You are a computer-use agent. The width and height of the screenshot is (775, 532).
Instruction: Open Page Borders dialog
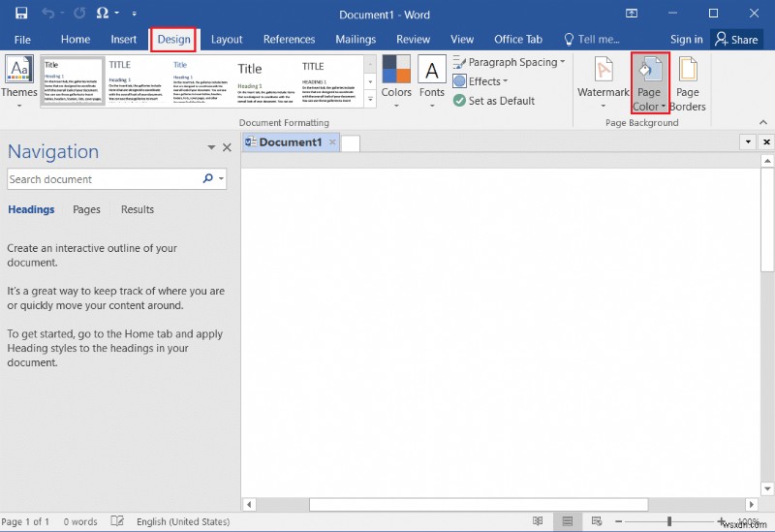(x=688, y=80)
